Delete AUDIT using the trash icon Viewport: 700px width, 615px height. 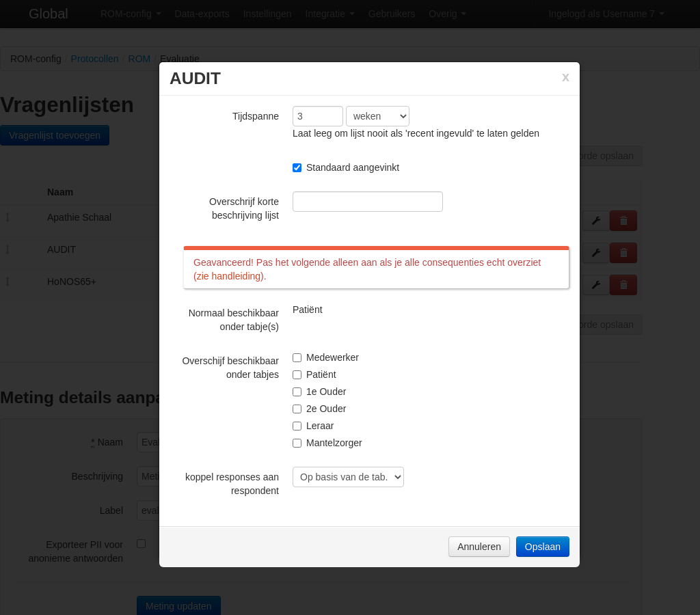623,253
